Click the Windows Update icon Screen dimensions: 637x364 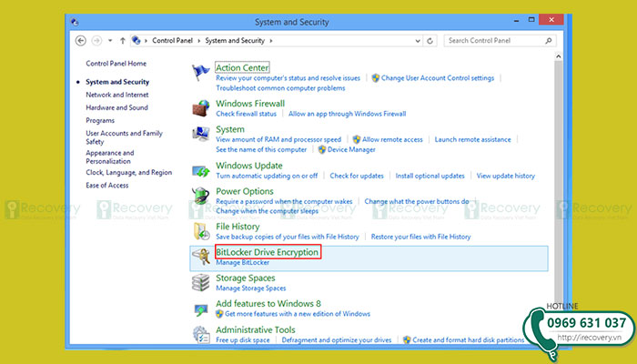201,171
